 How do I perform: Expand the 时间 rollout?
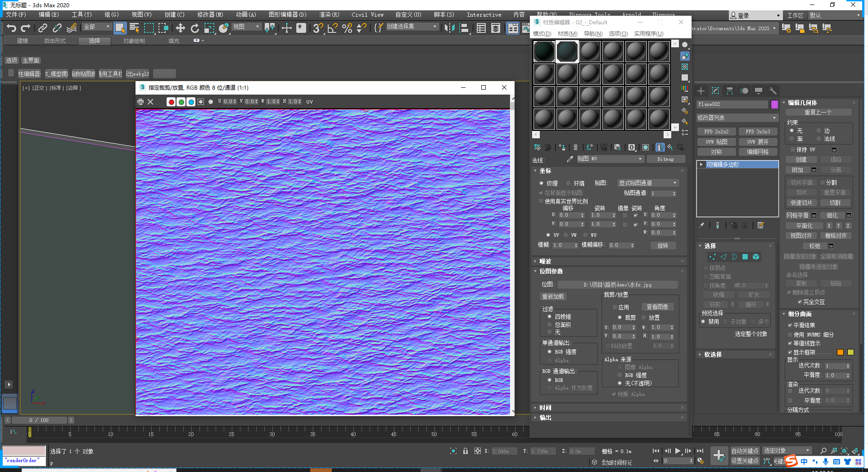pyautogui.click(x=609, y=408)
